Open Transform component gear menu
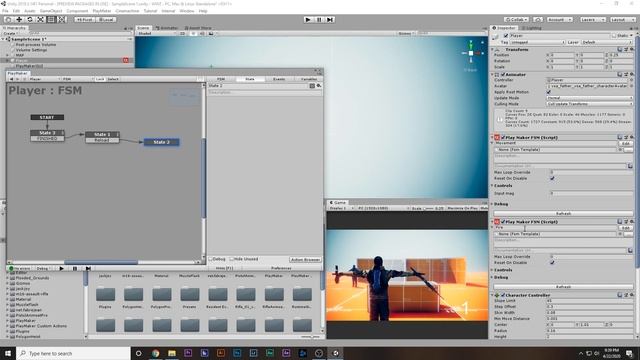This screenshot has width=640, height=360. coord(631,49)
